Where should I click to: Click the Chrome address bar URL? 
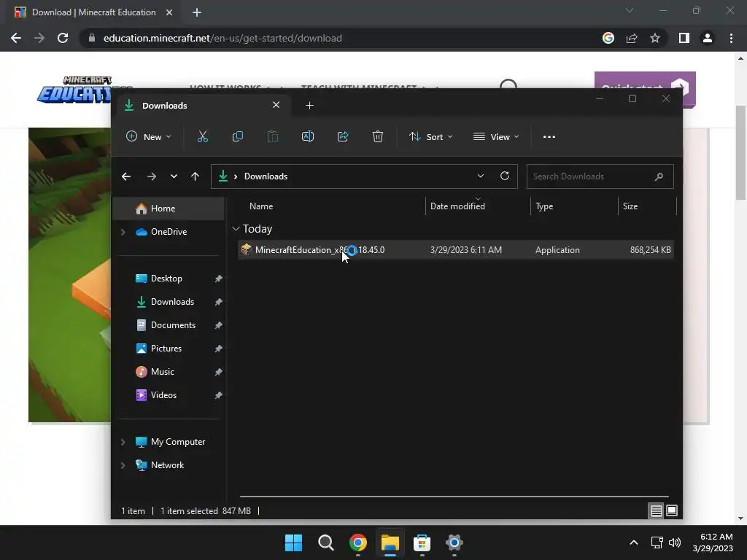point(222,38)
